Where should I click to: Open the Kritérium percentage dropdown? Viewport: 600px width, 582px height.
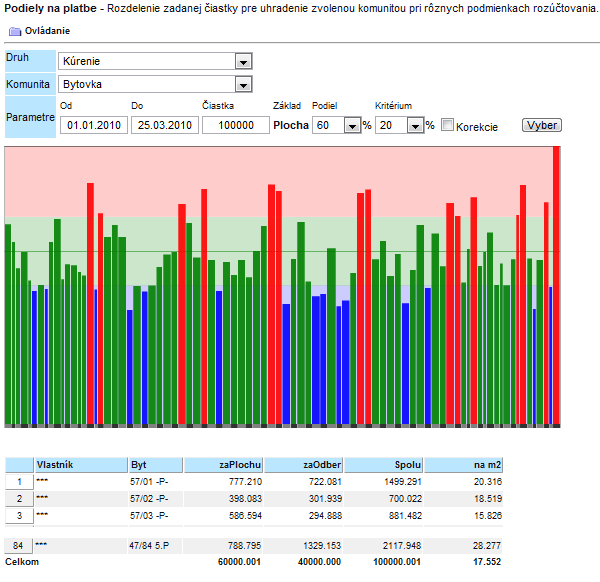(x=414, y=126)
